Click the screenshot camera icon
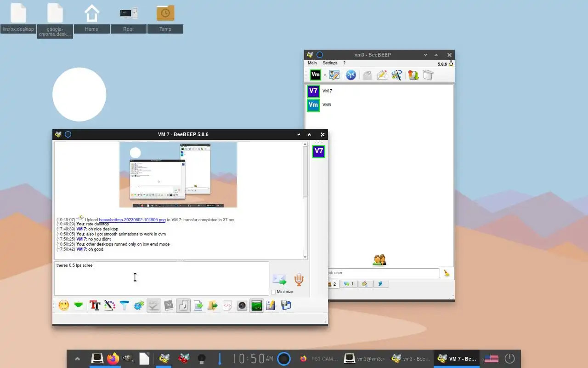The height and width of the screenshot is (368, 588). coord(242,305)
